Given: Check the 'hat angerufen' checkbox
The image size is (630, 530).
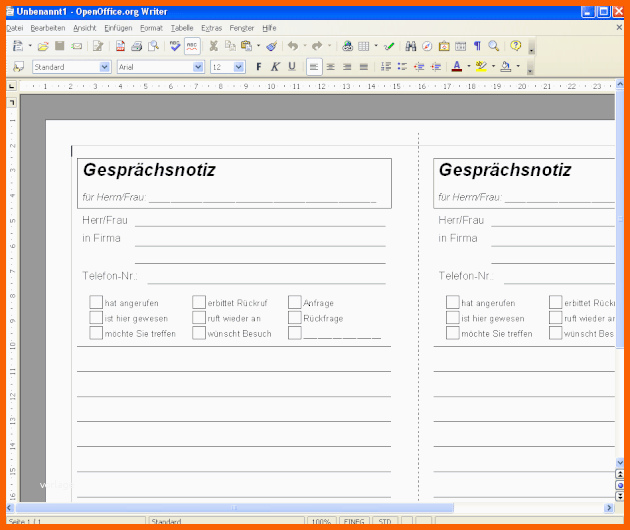Looking at the screenshot, I should [x=96, y=302].
